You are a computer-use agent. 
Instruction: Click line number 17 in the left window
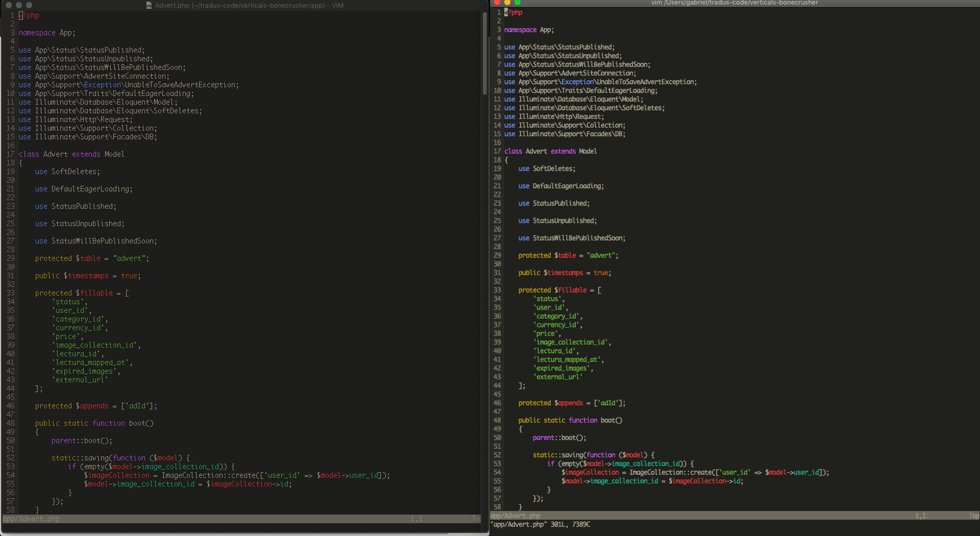(x=10, y=154)
